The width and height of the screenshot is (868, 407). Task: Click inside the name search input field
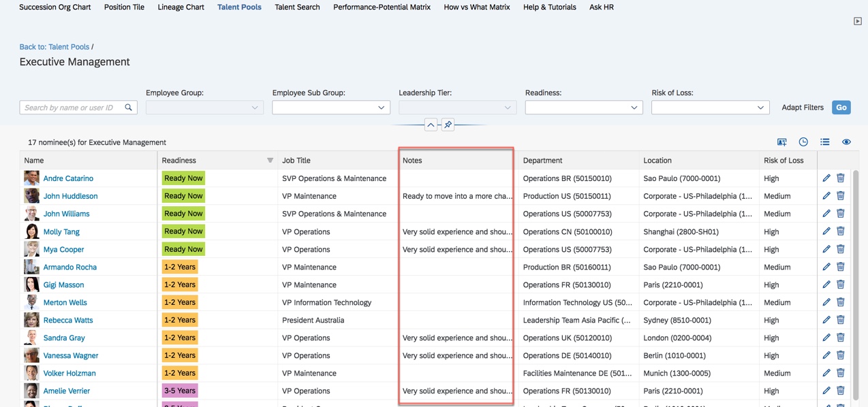tap(68, 107)
